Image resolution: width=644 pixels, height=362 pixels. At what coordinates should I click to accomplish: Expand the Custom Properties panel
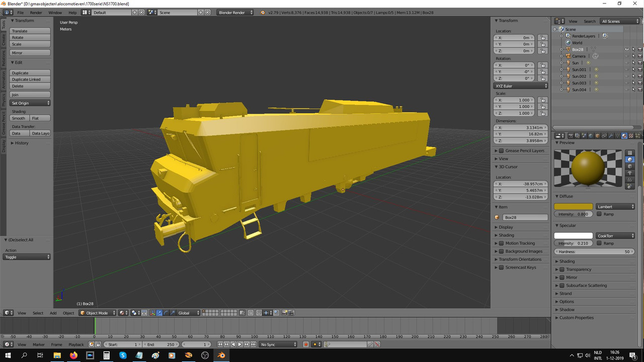576,318
